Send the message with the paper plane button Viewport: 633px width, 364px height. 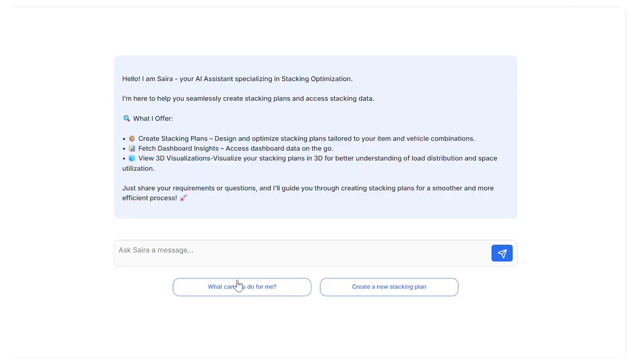click(x=502, y=253)
